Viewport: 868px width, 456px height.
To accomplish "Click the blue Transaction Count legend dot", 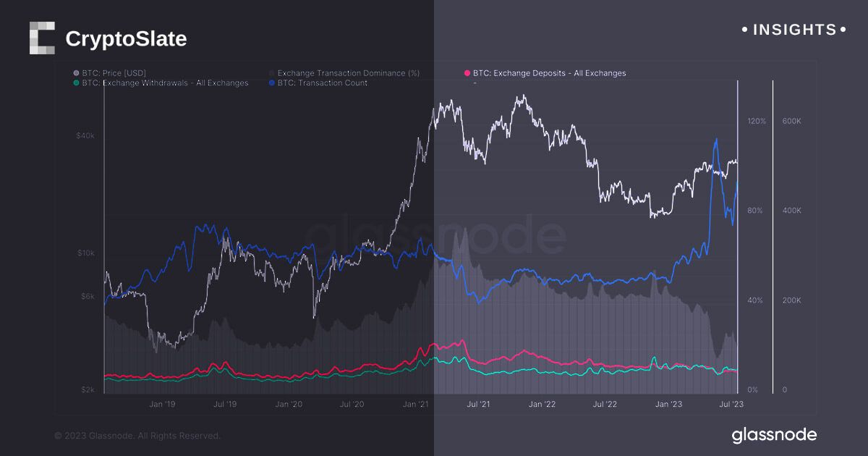I will point(271,83).
